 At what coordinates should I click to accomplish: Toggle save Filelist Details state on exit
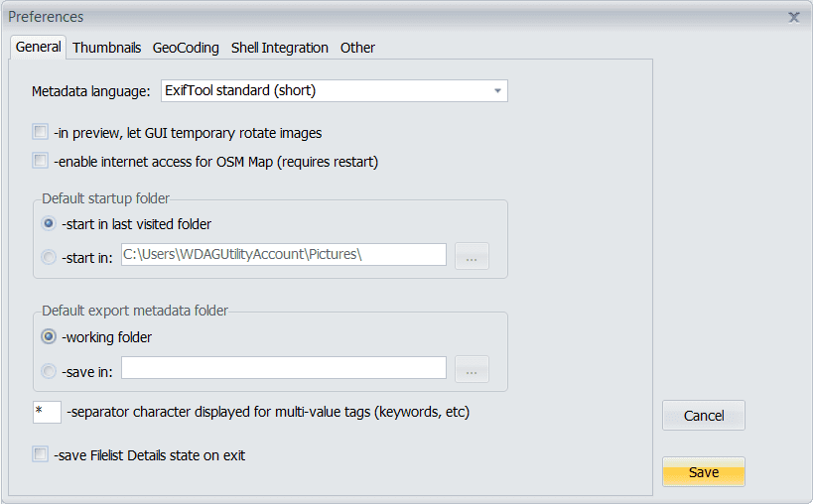(x=41, y=455)
